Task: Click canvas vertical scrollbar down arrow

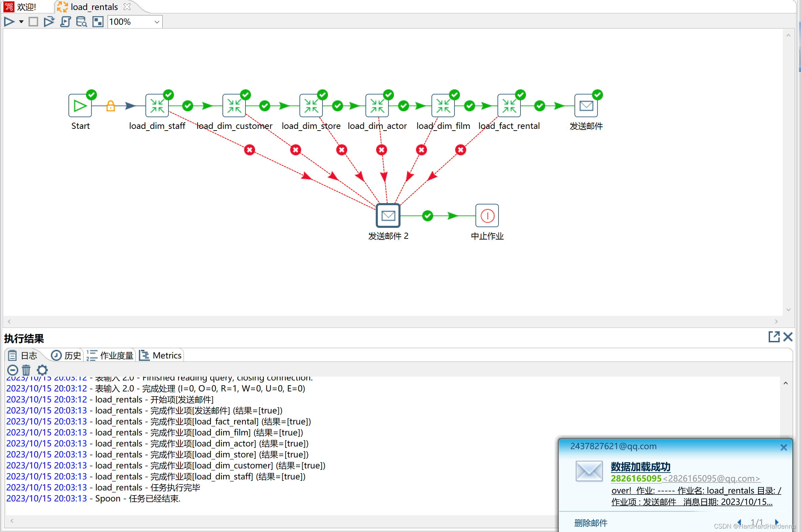Action: pyautogui.click(x=788, y=310)
